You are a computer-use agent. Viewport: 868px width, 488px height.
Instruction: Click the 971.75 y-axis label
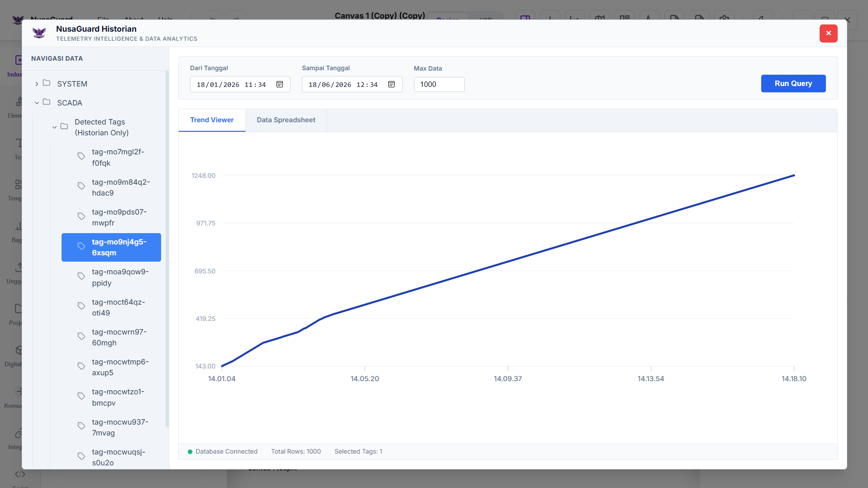pos(206,223)
